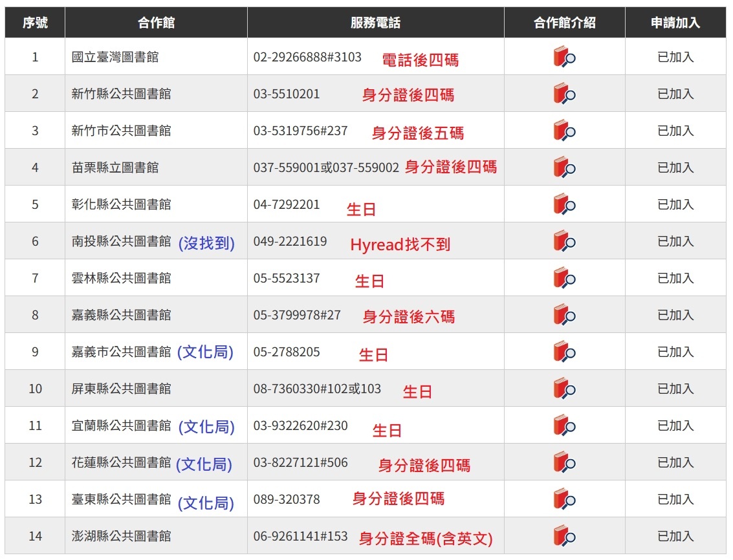Click 已加入 in the 南投縣公共圖書館 row
Screen dimensions: 733x560
pos(675,242)
